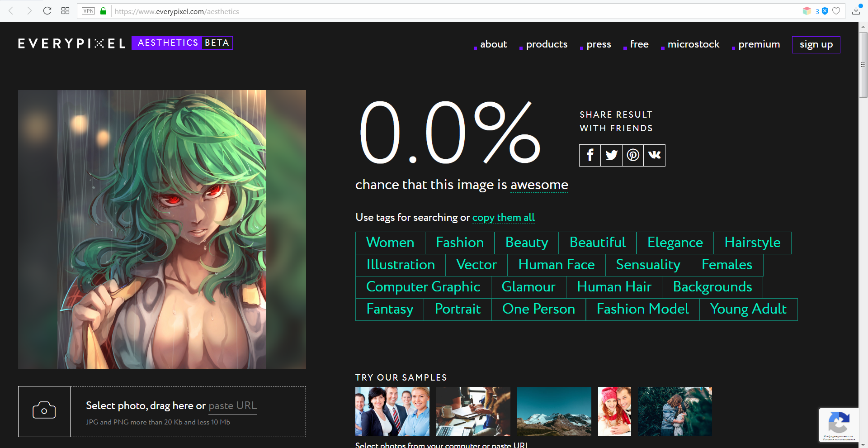Select the Beauty tag

pos(527,243)
